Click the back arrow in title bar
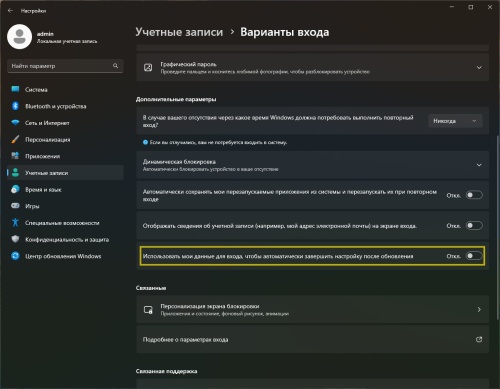The height and width of the screenshot is (389, 500). (x=10, y=11)
